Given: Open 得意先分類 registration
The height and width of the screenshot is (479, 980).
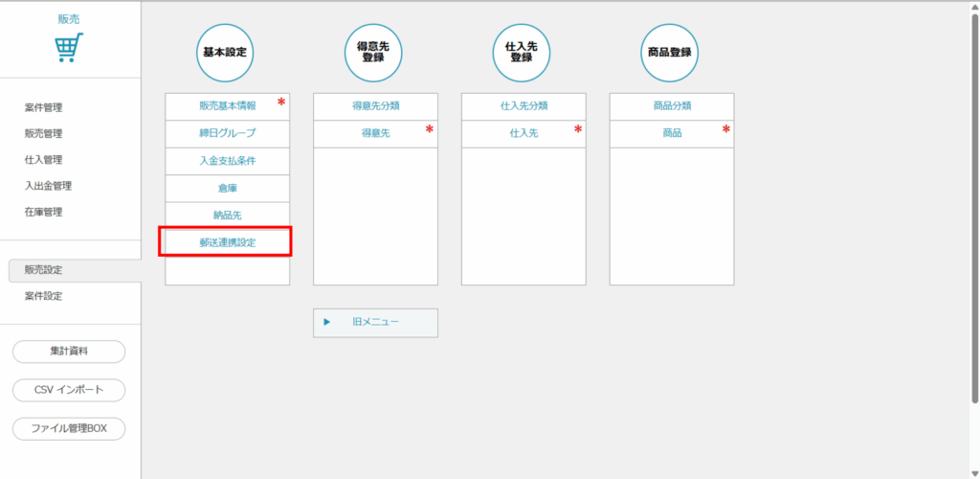Looking at the screenshot, I should coord(375,106).
